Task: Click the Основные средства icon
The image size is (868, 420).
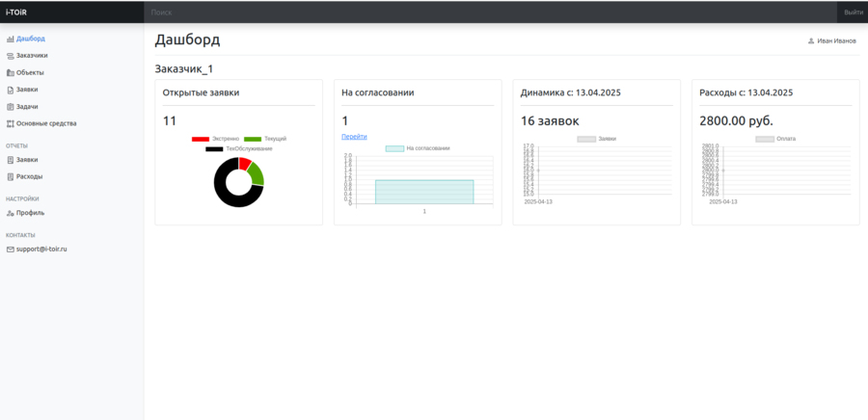Action: pyautogui.click(x=10, y=124)
